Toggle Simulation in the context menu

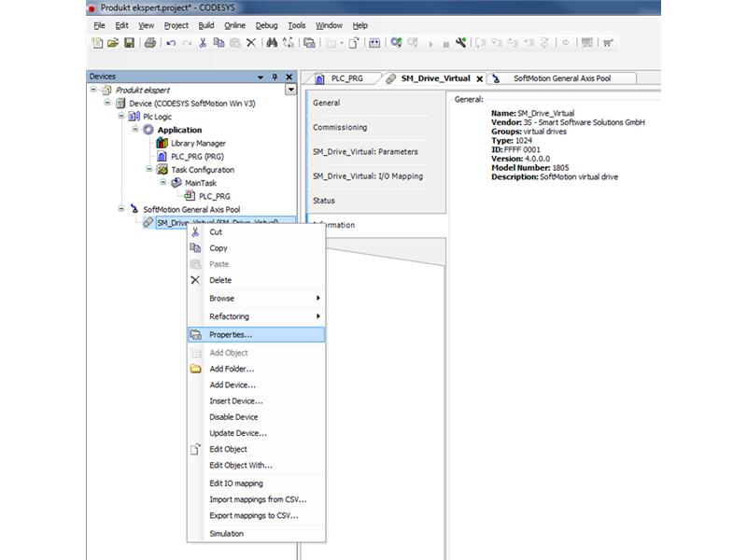point(256,533)
